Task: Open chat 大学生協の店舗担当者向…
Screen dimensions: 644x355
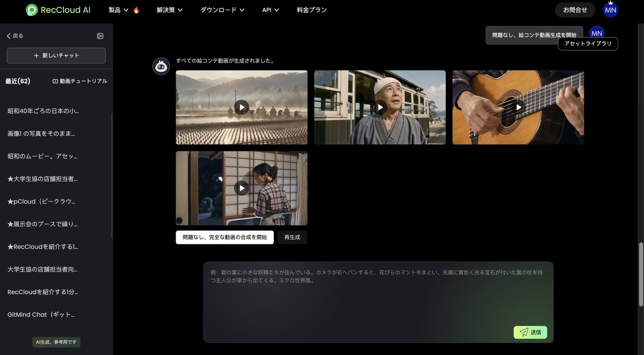Action: (x=42, y=269)
